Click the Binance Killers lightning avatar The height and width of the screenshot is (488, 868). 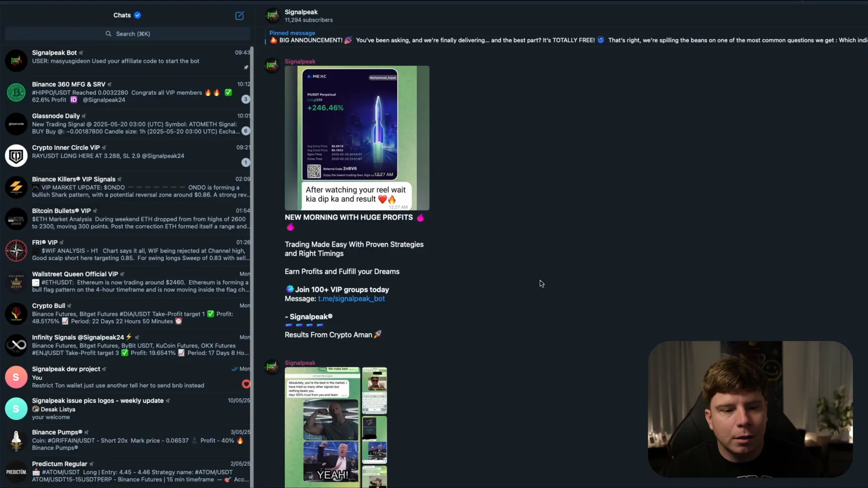coord(16,187)
